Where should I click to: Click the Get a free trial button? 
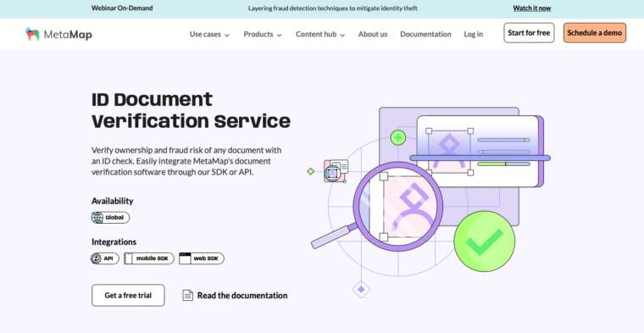click(128, 295)
